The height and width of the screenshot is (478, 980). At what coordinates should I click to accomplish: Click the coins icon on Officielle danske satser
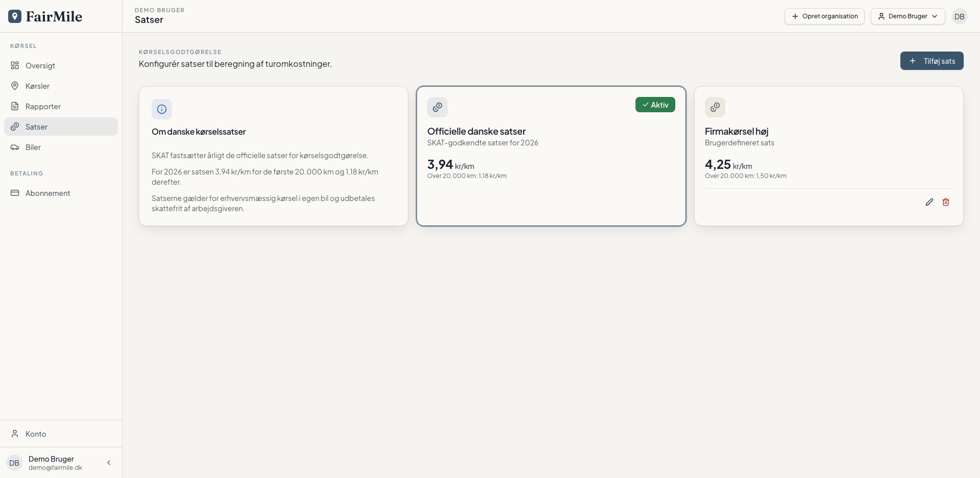click(x=437, y=107)
